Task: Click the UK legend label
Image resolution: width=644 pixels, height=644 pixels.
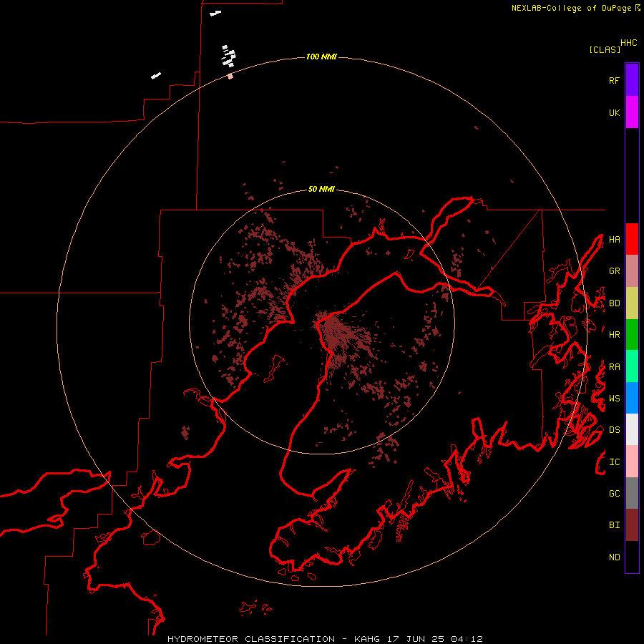Action: (614, 112)
